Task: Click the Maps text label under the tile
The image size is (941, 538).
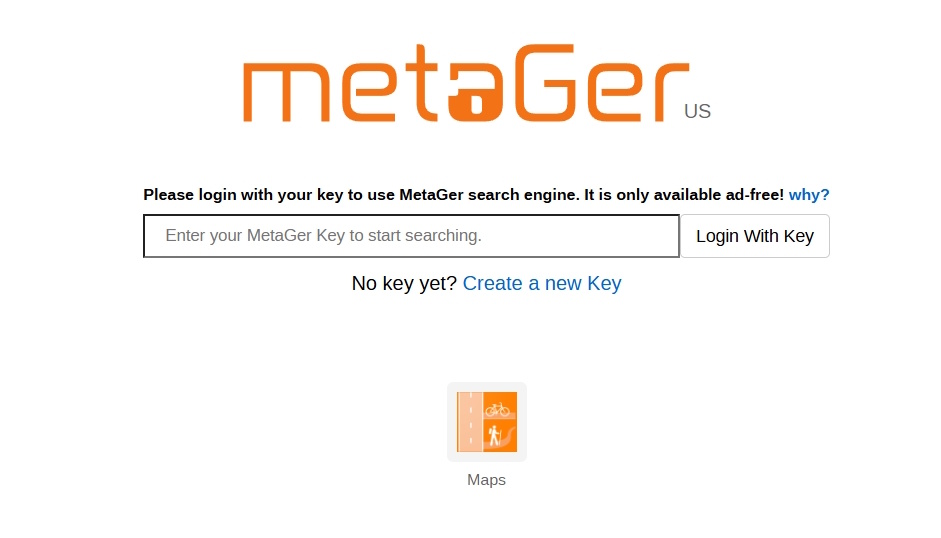Action: coord(486,480)
